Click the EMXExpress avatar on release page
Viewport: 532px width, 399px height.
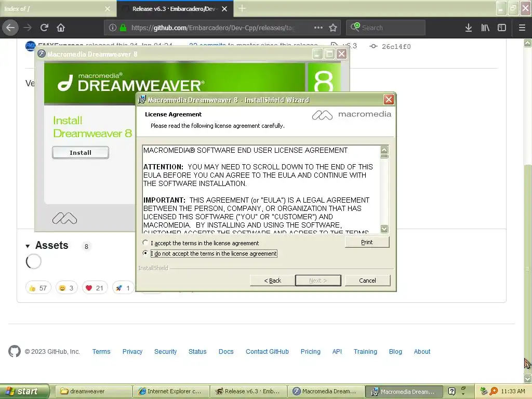[30, 46]
